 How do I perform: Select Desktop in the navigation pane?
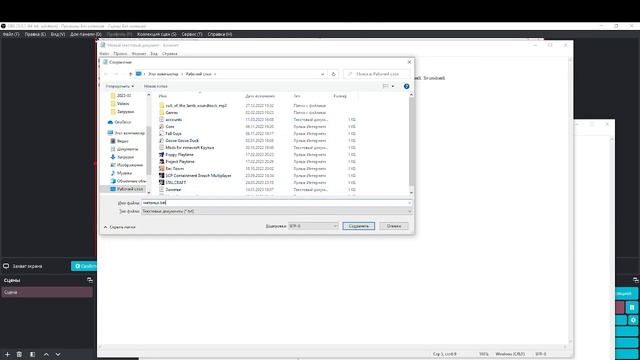[127, 189]
